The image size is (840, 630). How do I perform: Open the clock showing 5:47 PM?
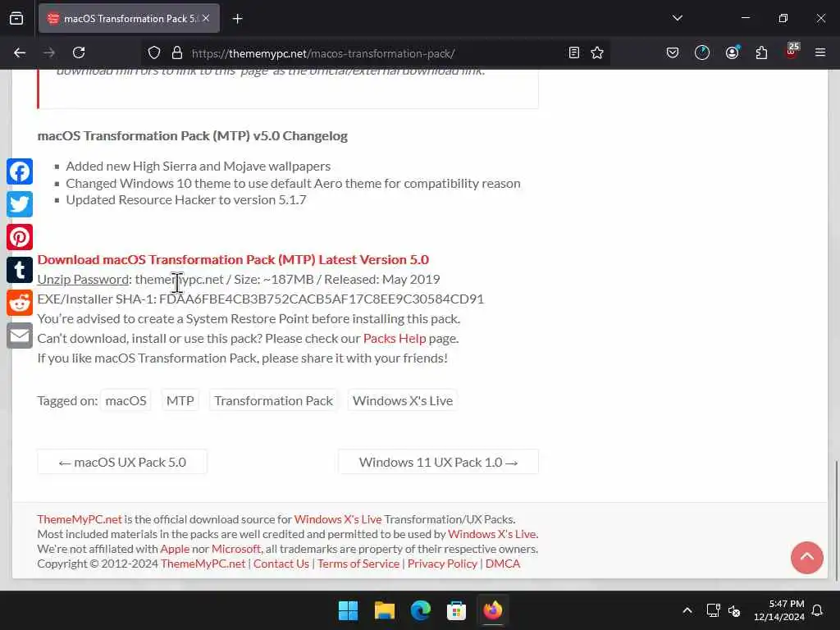pos(779,610)
